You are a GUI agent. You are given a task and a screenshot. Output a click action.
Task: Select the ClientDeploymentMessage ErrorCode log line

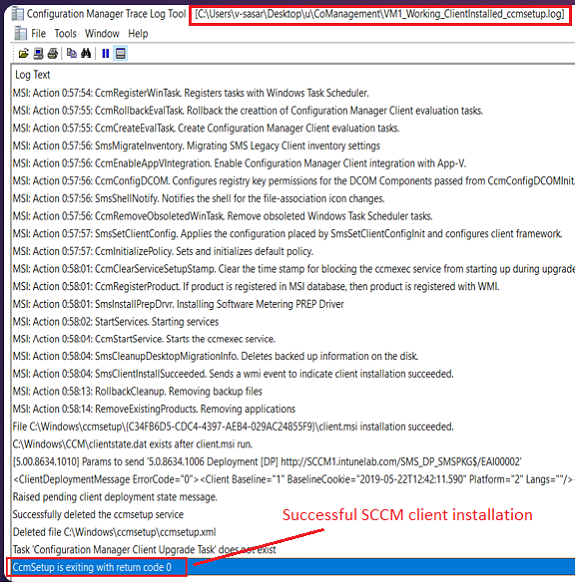pyautogui.click(x=293, y=479)
